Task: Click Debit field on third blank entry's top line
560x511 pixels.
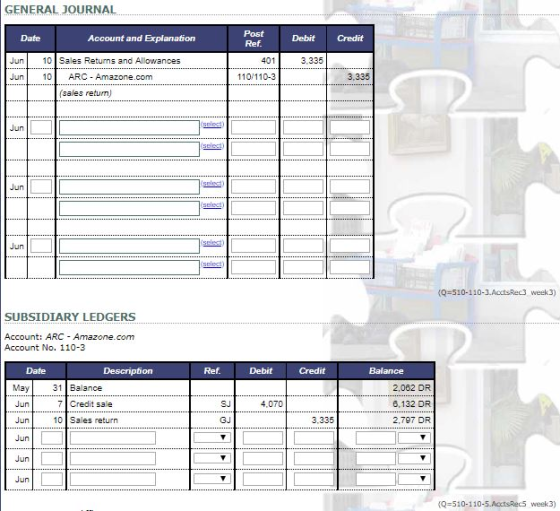Action: [303, 246]
